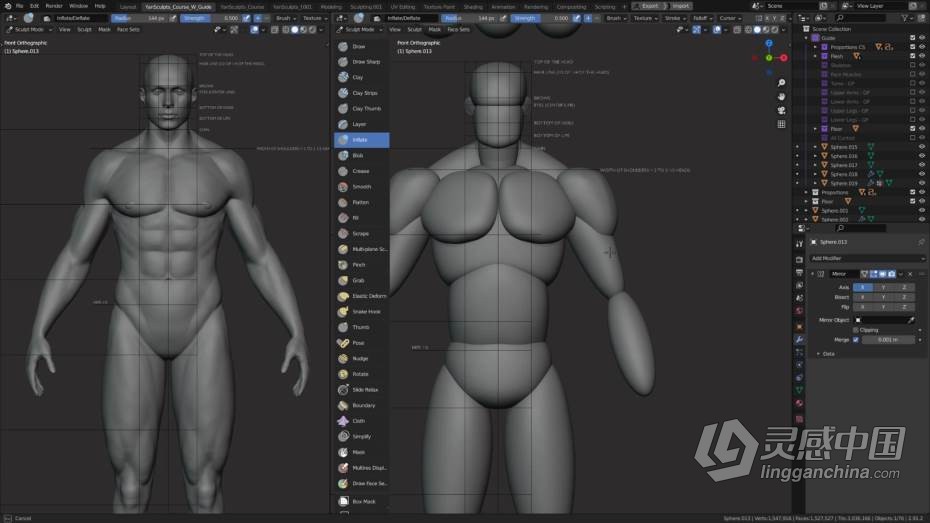Image resolution: width=930 pixels, height=523 pixels.
Task: Open the right viewport's Brush dropdown
Action: pos(616,18)
